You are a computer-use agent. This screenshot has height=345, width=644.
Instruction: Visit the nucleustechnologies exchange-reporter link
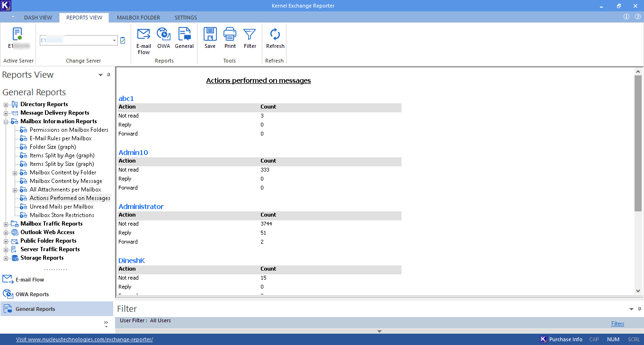(x=84, y=339)
